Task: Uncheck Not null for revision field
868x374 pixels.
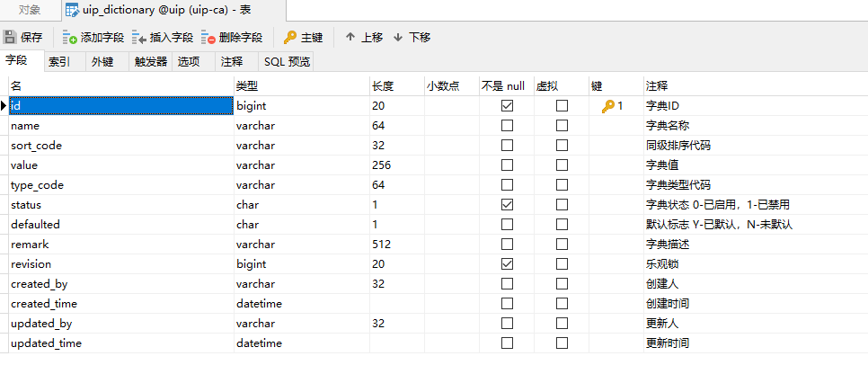Action: pos(507,264)
